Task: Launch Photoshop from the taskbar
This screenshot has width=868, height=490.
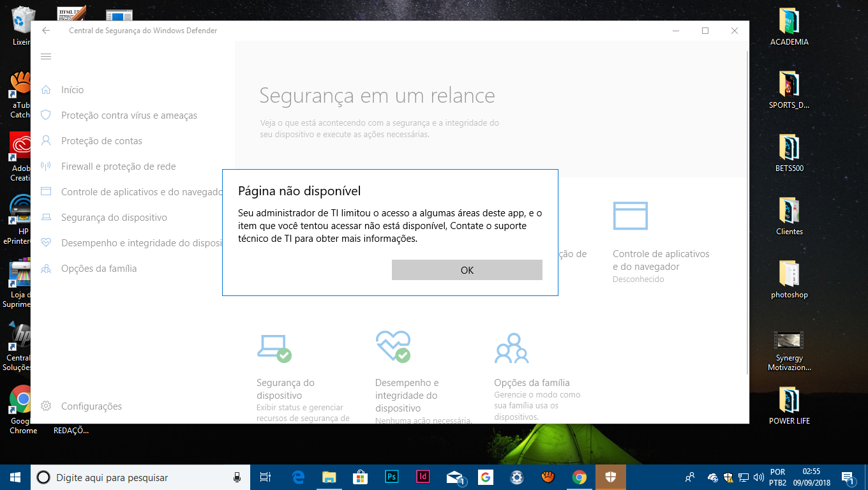Action: point(392,477)
